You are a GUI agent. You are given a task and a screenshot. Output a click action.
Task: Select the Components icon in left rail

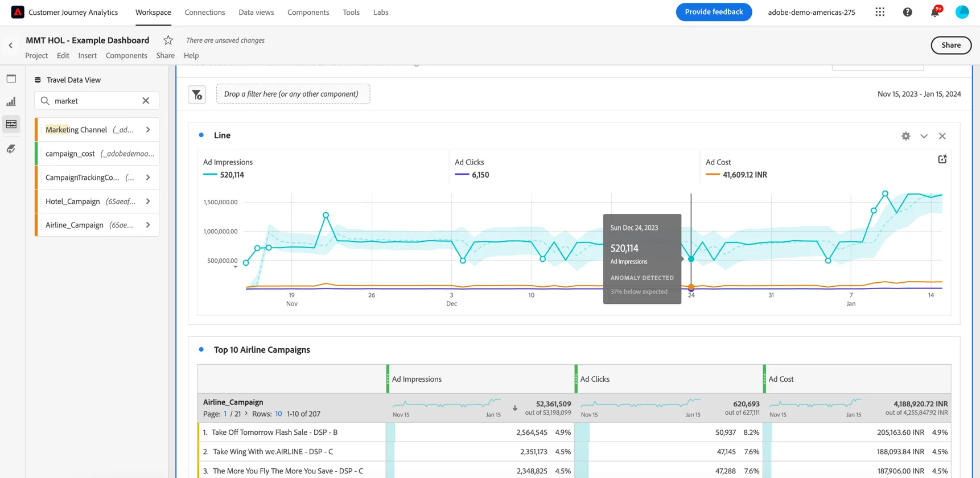[11, 124]
